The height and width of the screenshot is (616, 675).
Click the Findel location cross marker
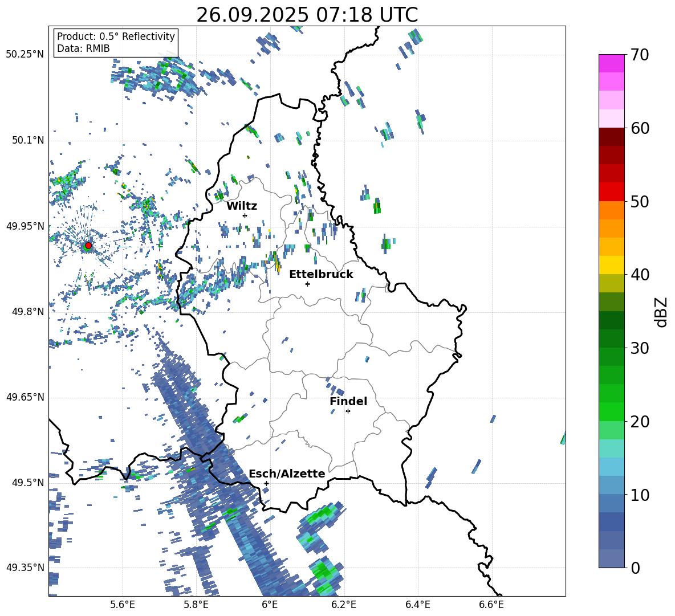pyautogui.click(x=348, y=411)
